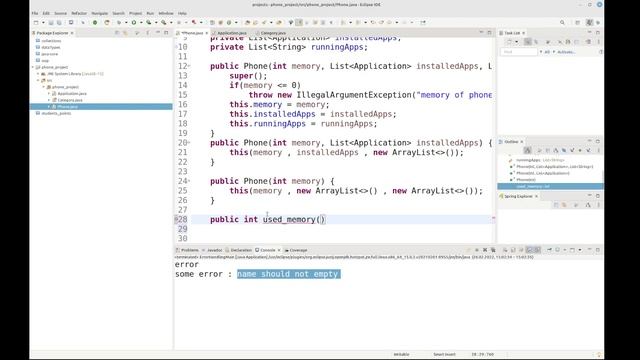The height and width of the screenshot is (360, 640).
Task: Click the Coverage launch toolbar icon
Action: coord(149,22)
